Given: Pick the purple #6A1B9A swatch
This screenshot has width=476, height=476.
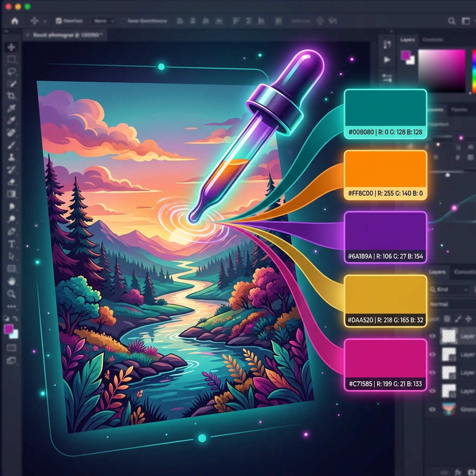Looking at the screenshot, I should (x=385, y=237).
